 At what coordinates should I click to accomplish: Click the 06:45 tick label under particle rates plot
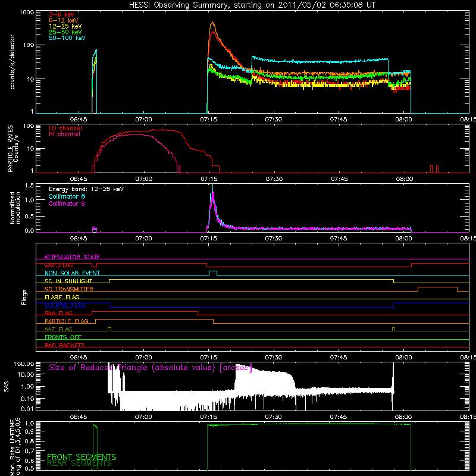click(x=79, y=179)
